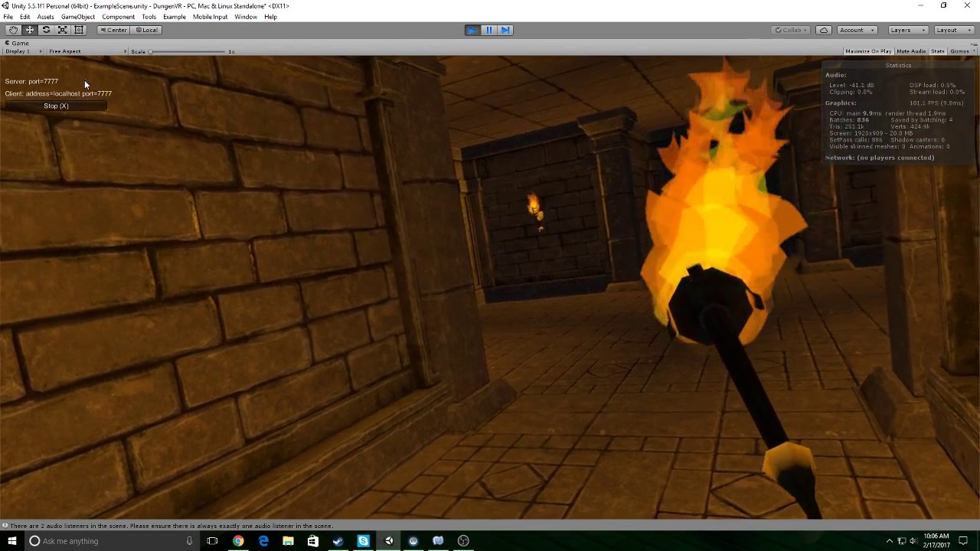Open the Account dropdown
Image resolution: width=980 pixels, height=551 pixels.
[856, 30]
